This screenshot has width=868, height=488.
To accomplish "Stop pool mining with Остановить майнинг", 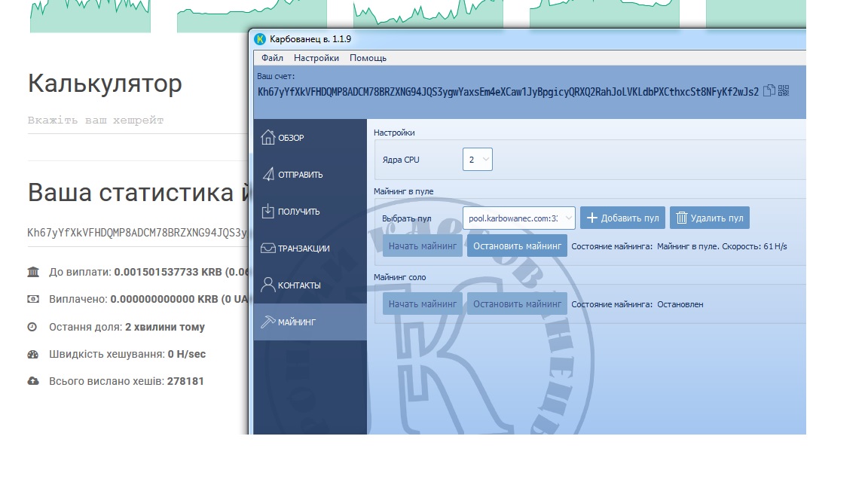I will (517, 246).
